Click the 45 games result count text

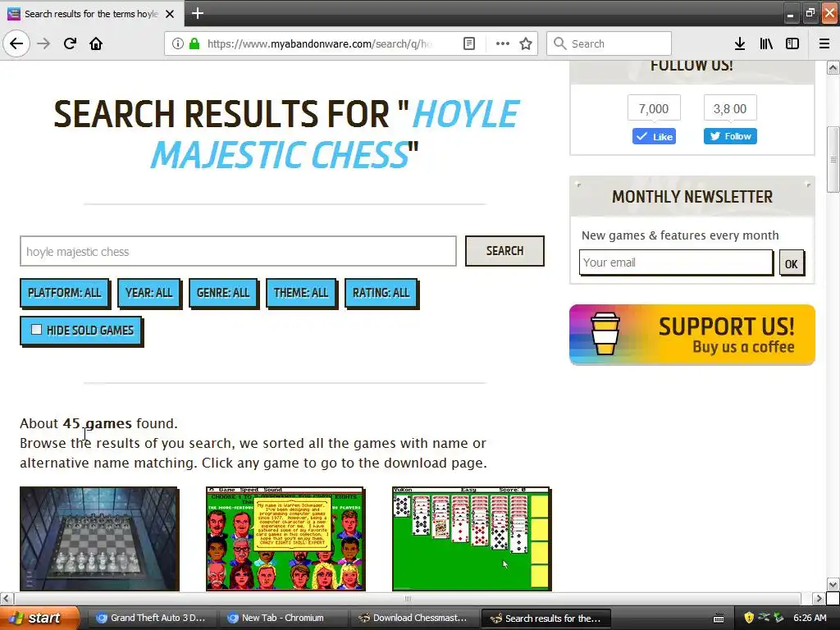[97, 423]
